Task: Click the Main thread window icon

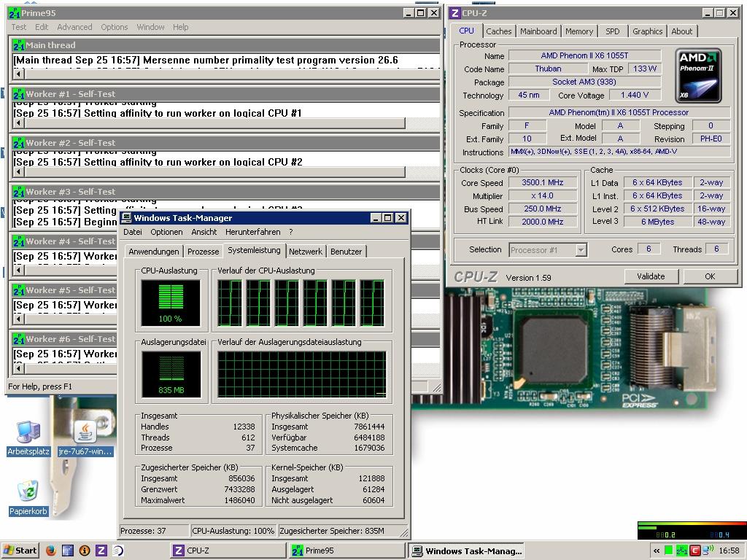Action: tap(19, 45)
